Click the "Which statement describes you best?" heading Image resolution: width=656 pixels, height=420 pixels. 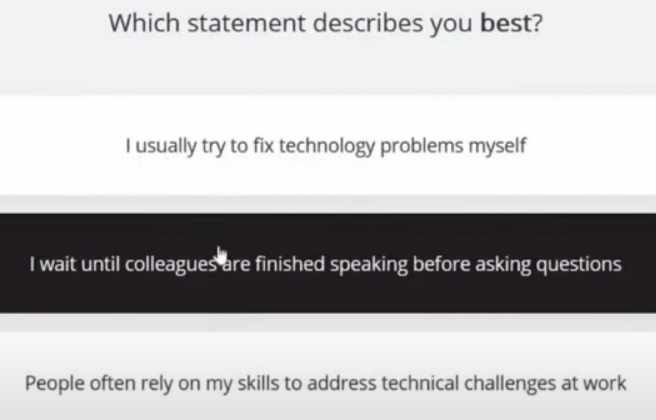(325, 23)
